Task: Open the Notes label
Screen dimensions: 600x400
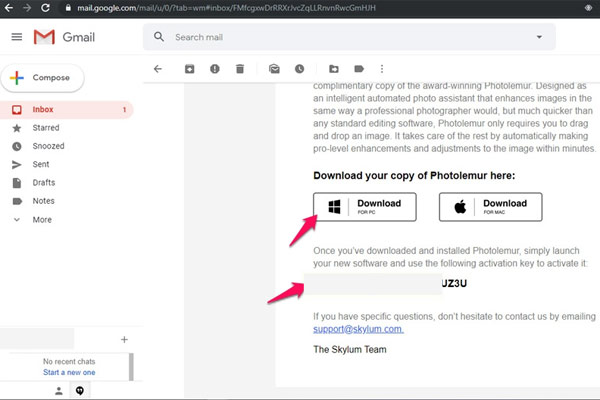Action: point(43,201)
